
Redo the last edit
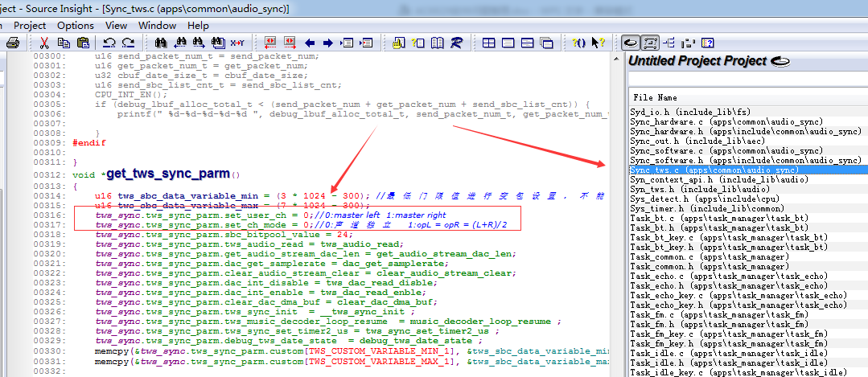pos(129,43)
